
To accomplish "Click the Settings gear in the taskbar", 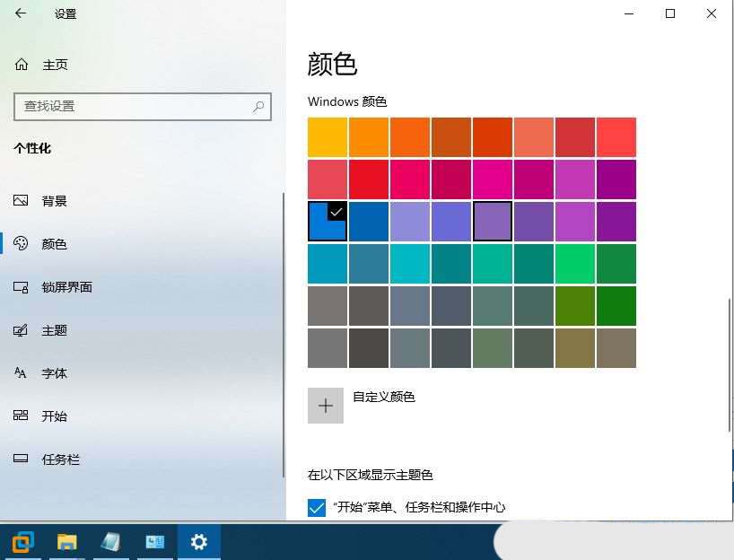I will coord(198,541).
